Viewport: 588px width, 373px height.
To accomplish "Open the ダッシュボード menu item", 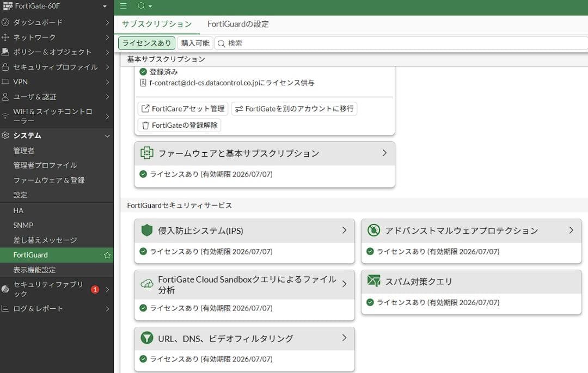I will tap(57, 22).
